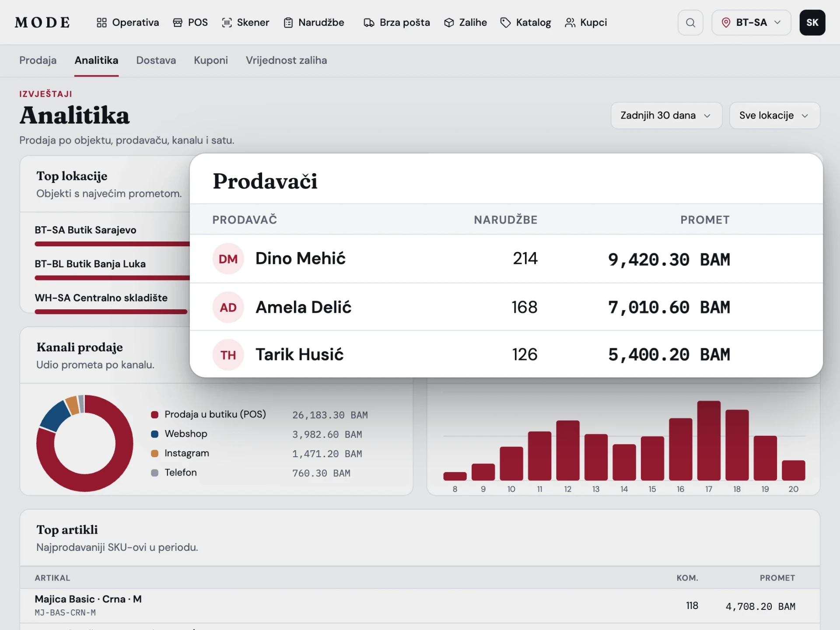Click the bar for hour 20
Viewport: 840px width, 630px height.
[x=793, y=470]
